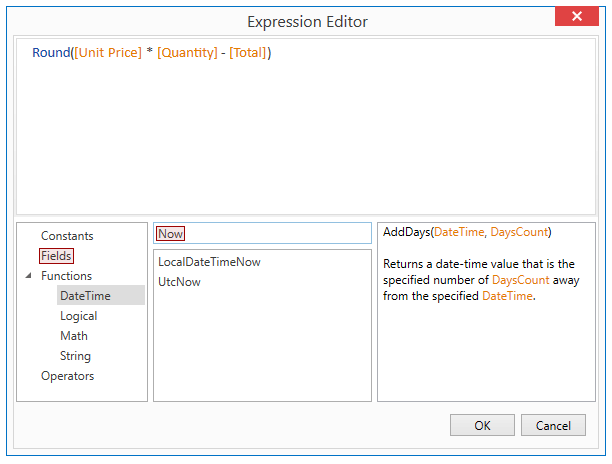Collapse the Functions tree node
This screenshot has height=464, width=612.
[28, 276]
